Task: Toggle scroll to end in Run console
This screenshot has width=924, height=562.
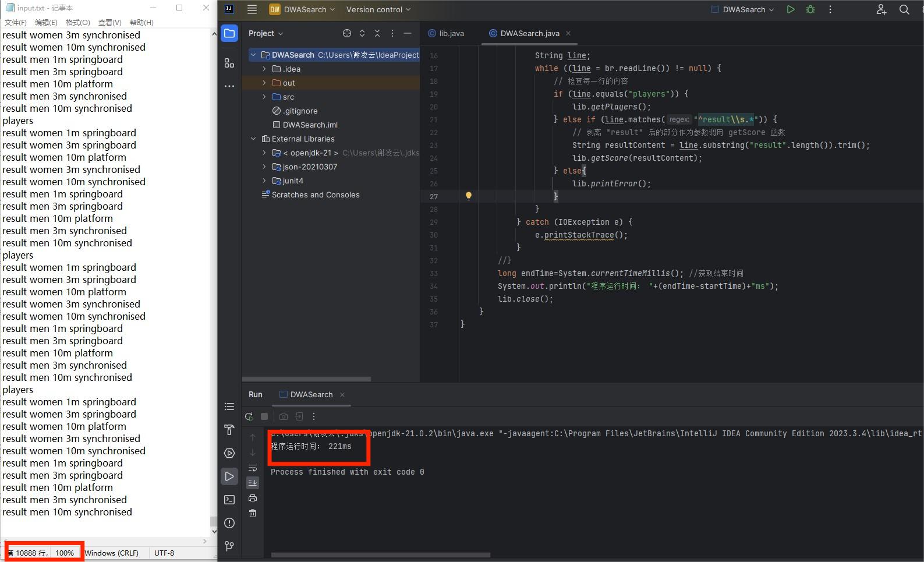Action: tap(253, 482)
